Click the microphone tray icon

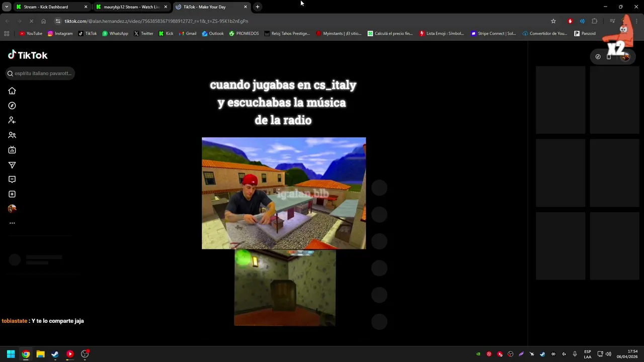(575, 354)
